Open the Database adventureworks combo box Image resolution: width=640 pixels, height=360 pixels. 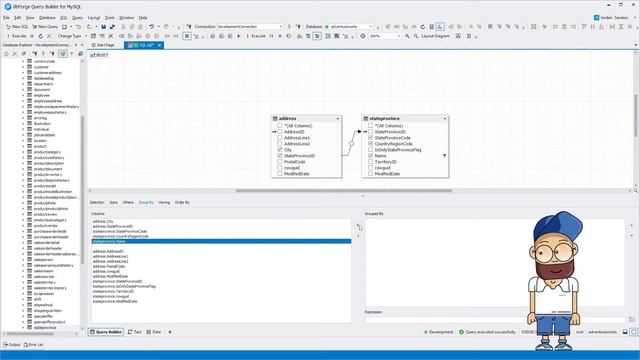click(x=348, y=27)
